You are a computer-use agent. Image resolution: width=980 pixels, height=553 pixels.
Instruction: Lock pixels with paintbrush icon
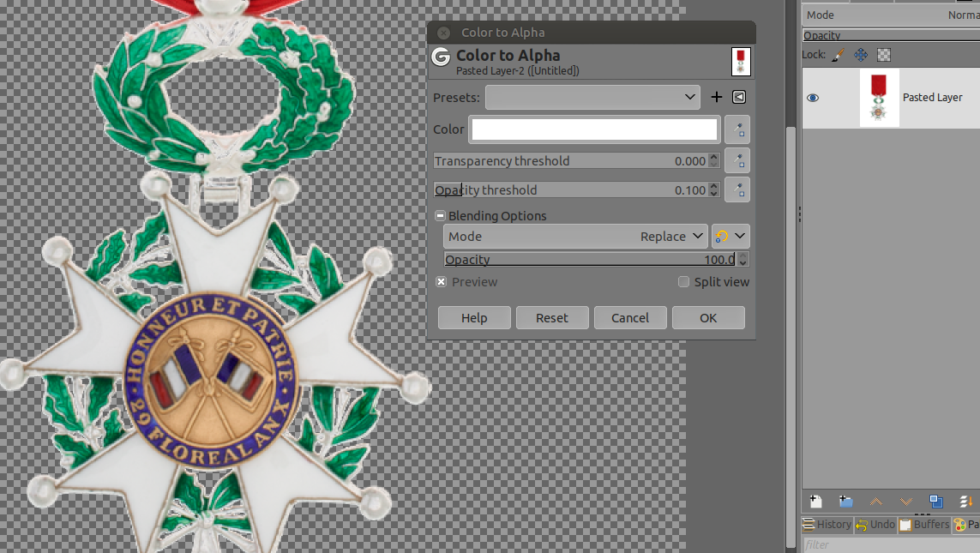click(839, 55)
